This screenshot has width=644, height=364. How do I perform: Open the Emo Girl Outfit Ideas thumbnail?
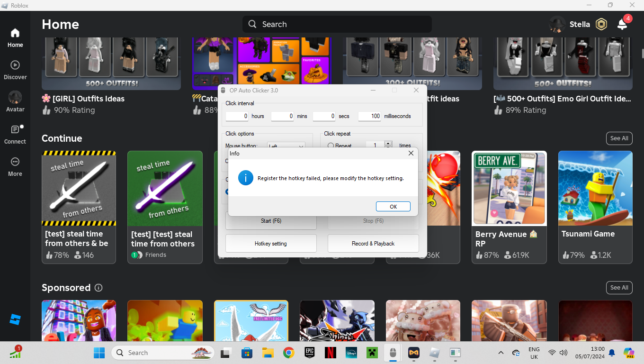(563, 64)
